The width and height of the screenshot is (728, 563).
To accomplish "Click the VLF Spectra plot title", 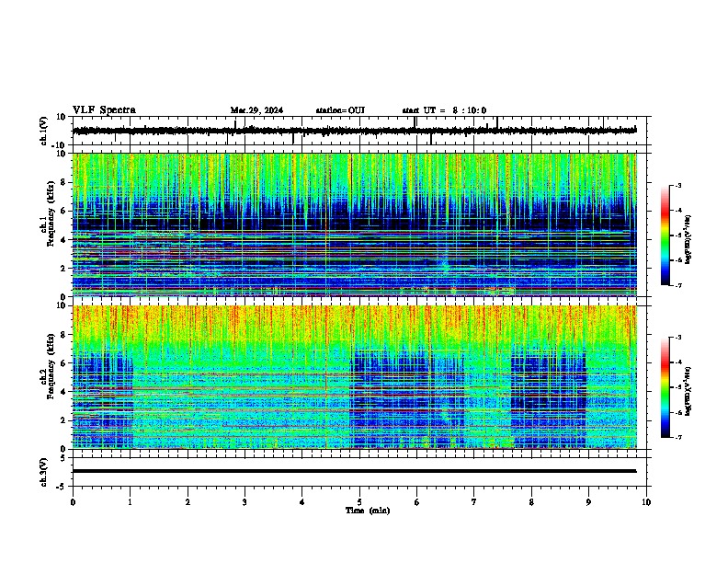I will pyautogui.click(x=104, y=110).
